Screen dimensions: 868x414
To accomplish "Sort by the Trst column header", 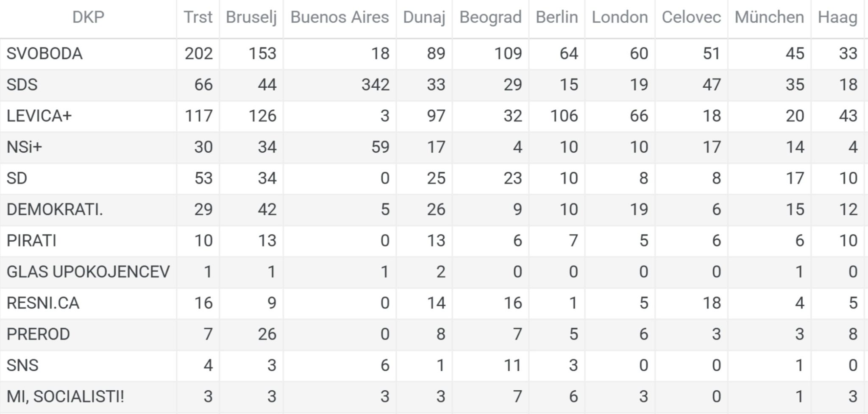I will (x=198, y=17).
